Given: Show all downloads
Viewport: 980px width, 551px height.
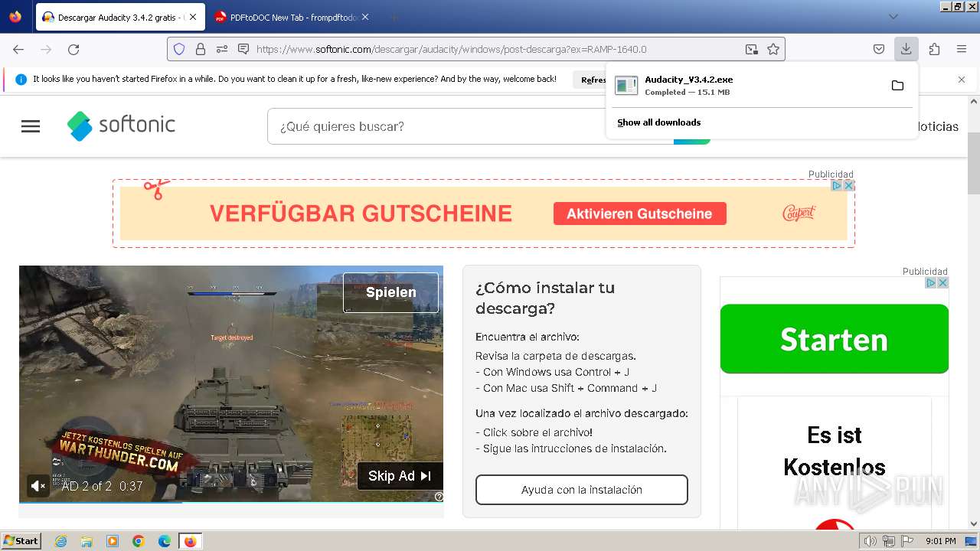Looking at the screenshot, I should pyautogui.click(x=659, y=122).
